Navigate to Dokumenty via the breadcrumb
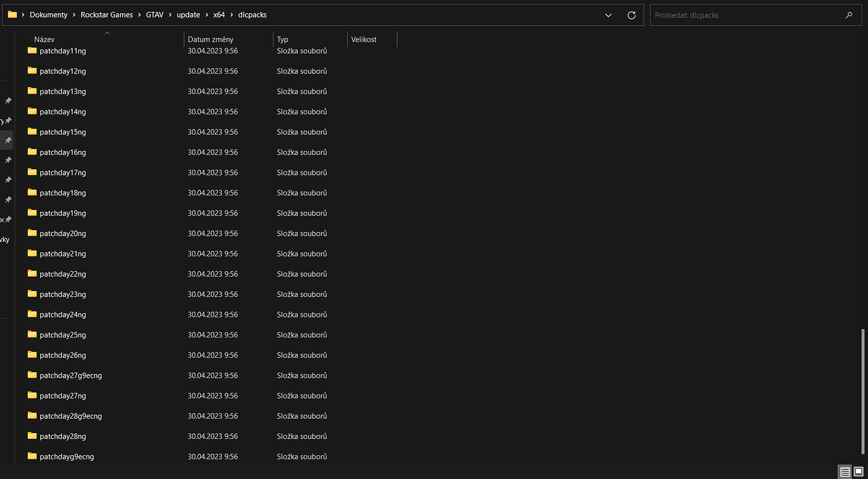Image resolution: width=868 pixels, height=479 pixels. [48, 14]
